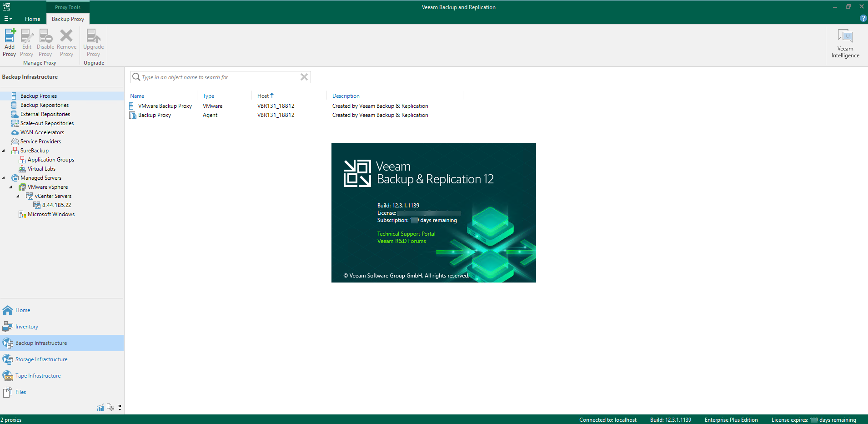Sort by the Description column header
This screenshot has height=424, width=868.
(346, 96)
